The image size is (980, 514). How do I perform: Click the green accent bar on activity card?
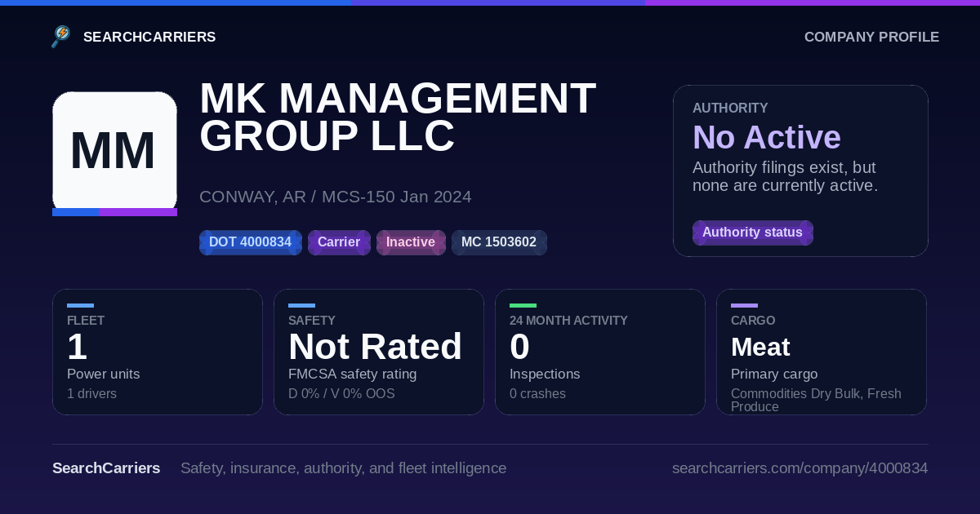[523, 305]
